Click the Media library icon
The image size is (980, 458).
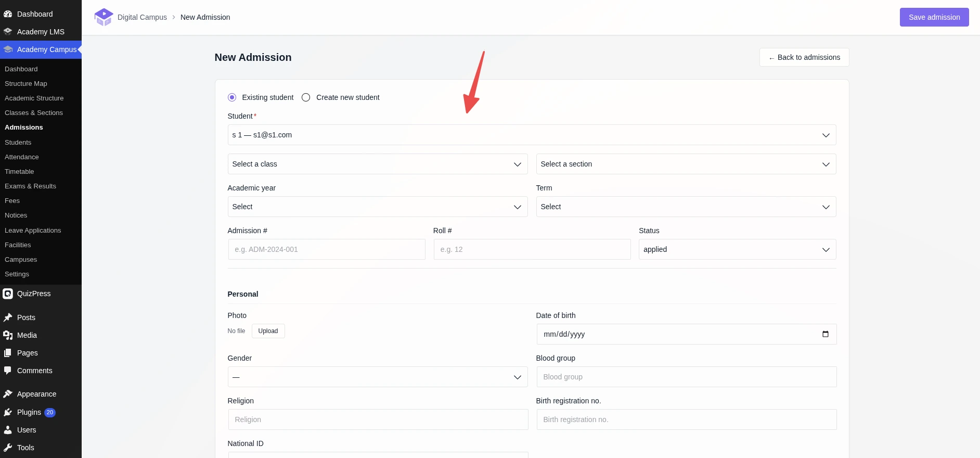[x=8, y=335]
